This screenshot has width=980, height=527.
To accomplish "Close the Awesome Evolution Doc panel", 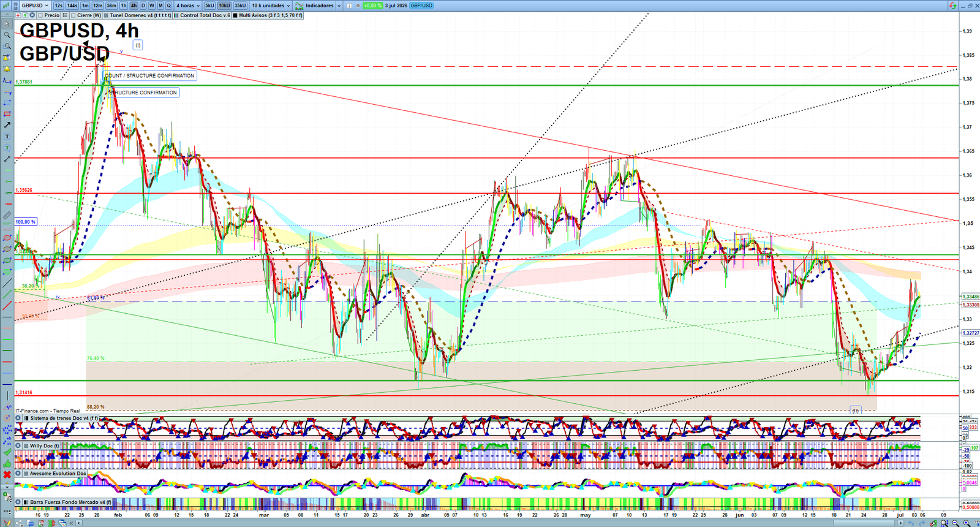I will point(18,473).
